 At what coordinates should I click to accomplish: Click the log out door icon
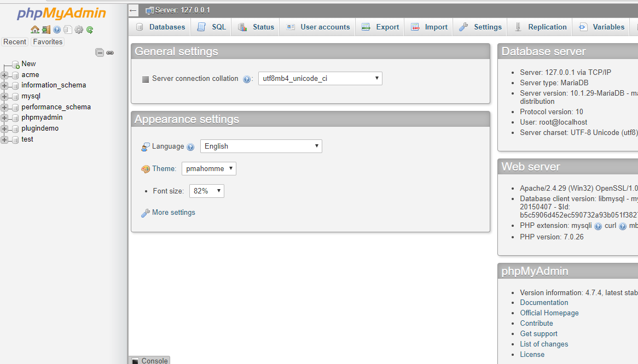tap(46, 30)
